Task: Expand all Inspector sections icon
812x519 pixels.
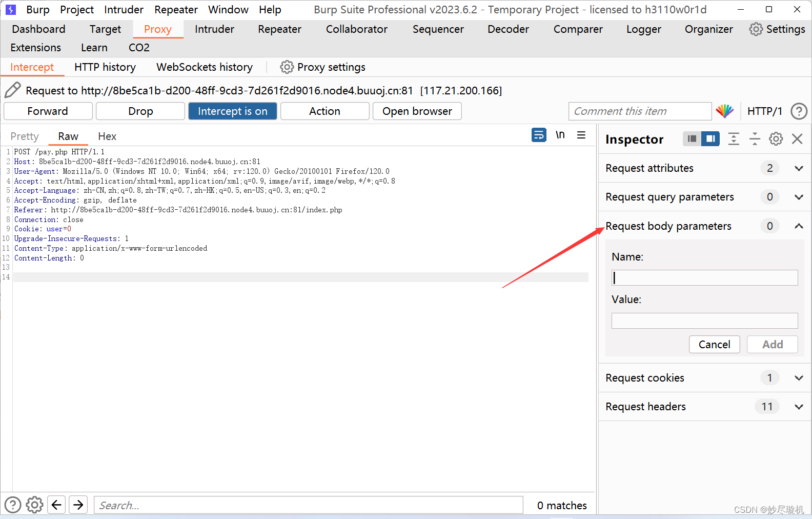Action: [734, 138]
